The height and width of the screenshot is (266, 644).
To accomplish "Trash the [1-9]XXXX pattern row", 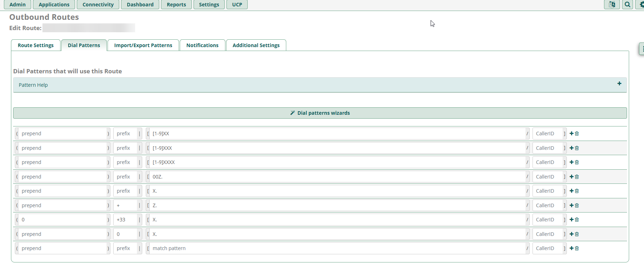I will click(577, 162).
